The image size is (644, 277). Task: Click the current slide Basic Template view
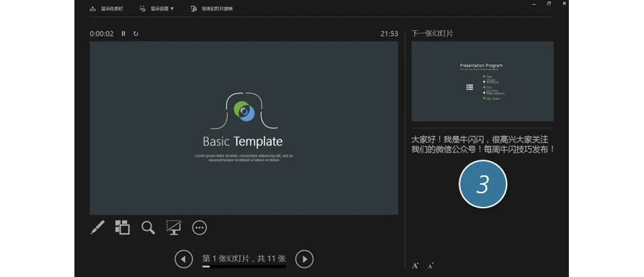244,128
